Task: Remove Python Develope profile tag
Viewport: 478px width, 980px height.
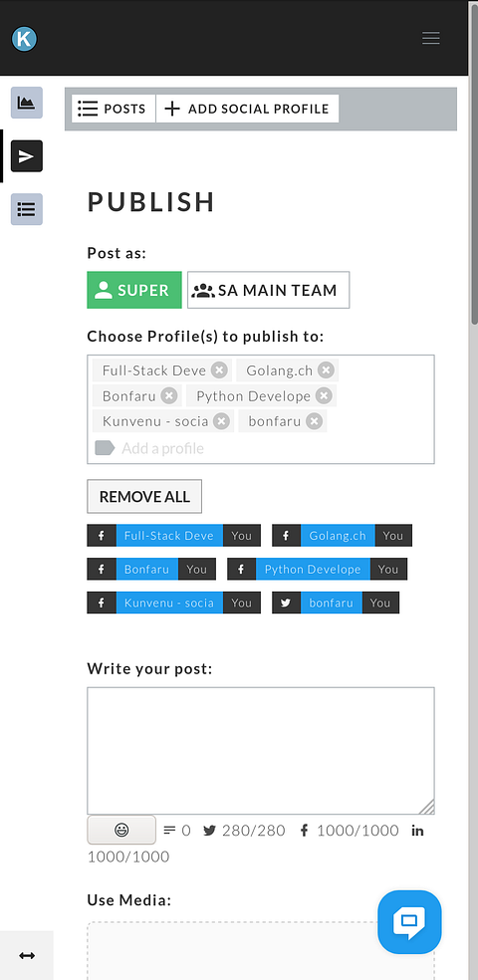Action: (x=323, y=395)
